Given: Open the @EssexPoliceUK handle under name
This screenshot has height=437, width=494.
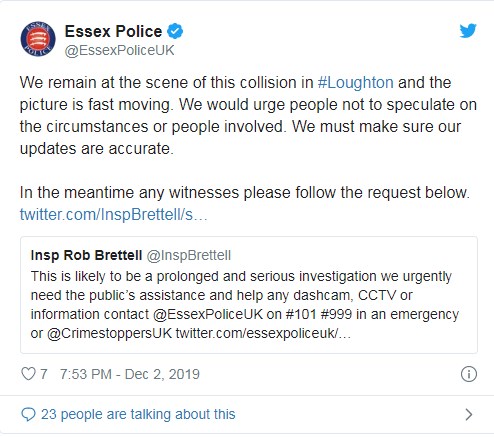Looking at the screenshot, I should click(120, 50).
